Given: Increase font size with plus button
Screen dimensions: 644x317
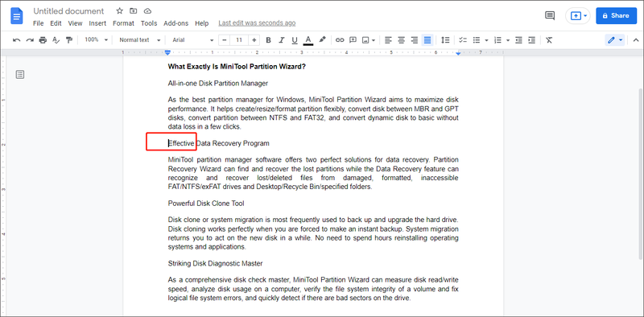Looking at the screenshot, I should tap(254, 40).
